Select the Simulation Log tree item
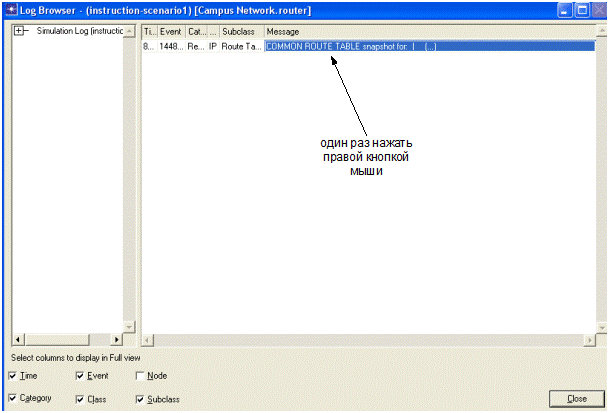608x413 pixels. point(78,31)
